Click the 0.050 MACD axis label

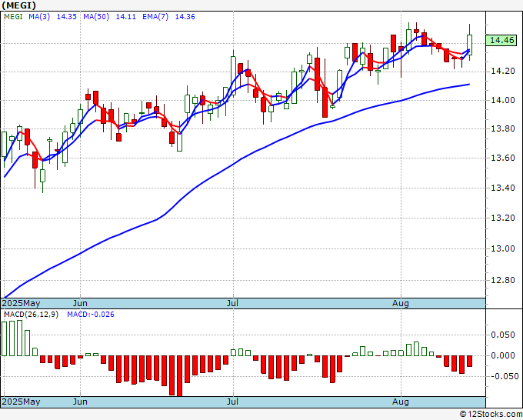click(503, 335)
